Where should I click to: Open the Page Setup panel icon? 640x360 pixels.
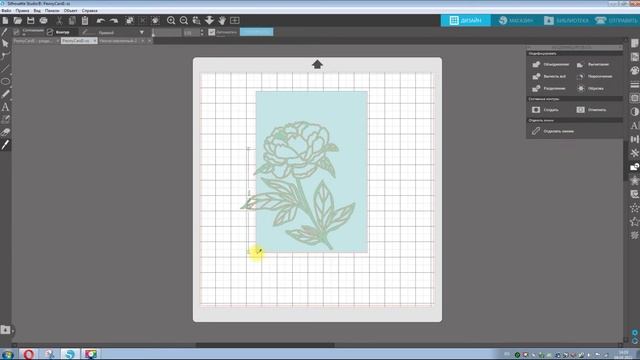[x=634, y=43]
